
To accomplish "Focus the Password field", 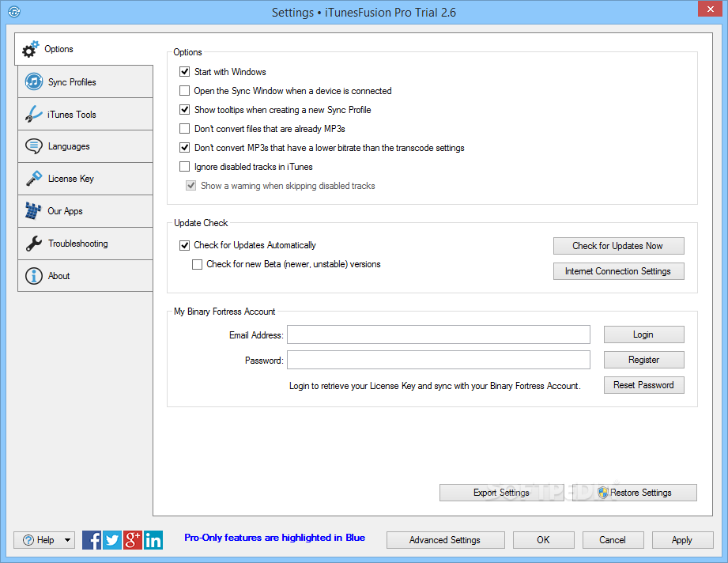I will tap(438, 360).
